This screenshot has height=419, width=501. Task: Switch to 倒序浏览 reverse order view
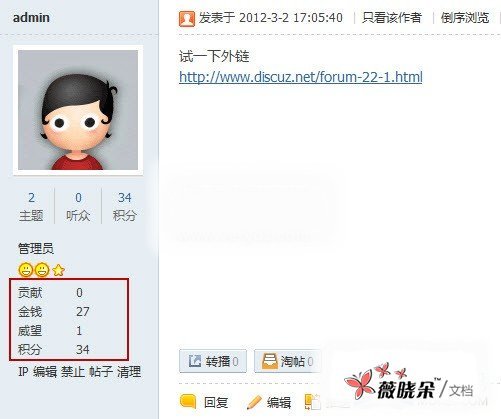pos(465,18)
